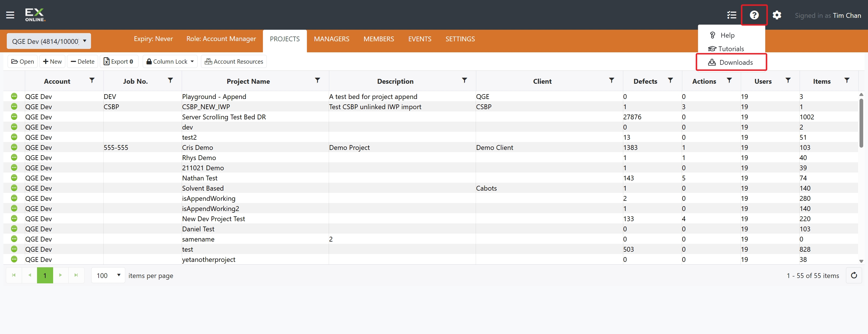Go to the previous page arrow
The width and height of the screenshot is (868, 334).
(30, 275)
